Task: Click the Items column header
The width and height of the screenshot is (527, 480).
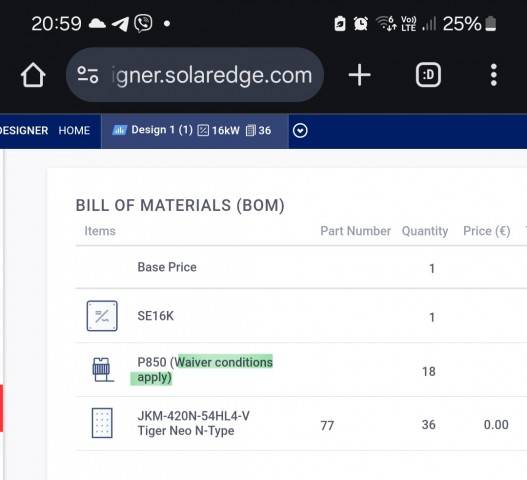Action: (100, 231)
